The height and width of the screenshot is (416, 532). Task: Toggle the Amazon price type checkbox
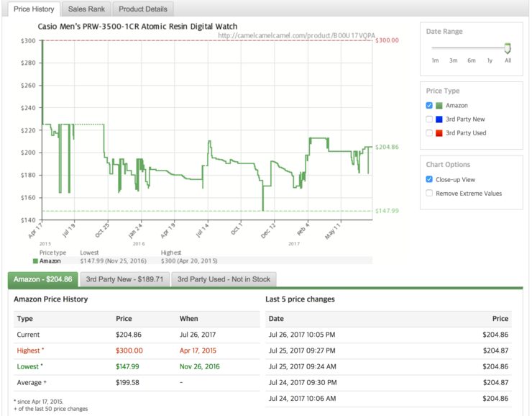(x=429, y=105)
